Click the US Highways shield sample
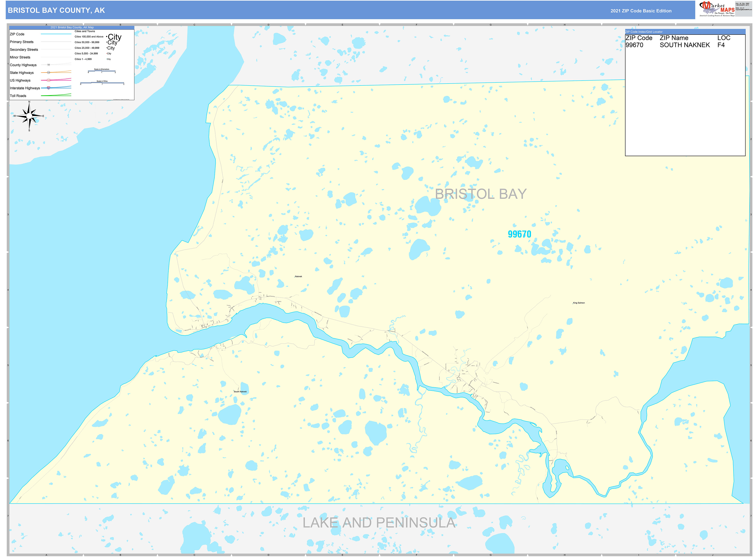The image size is (756, 557). pyautogui.click(x=49, y=80)
